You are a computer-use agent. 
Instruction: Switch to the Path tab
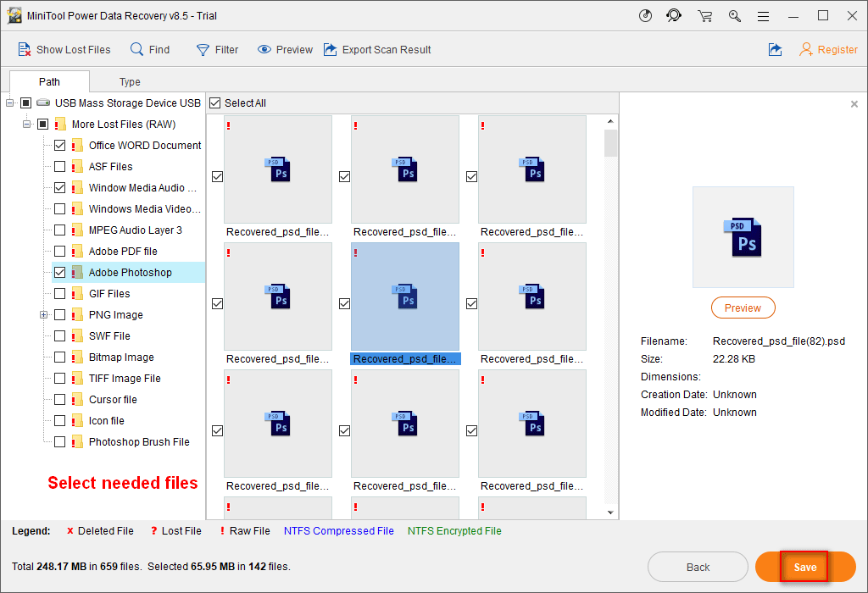(49, 82)
